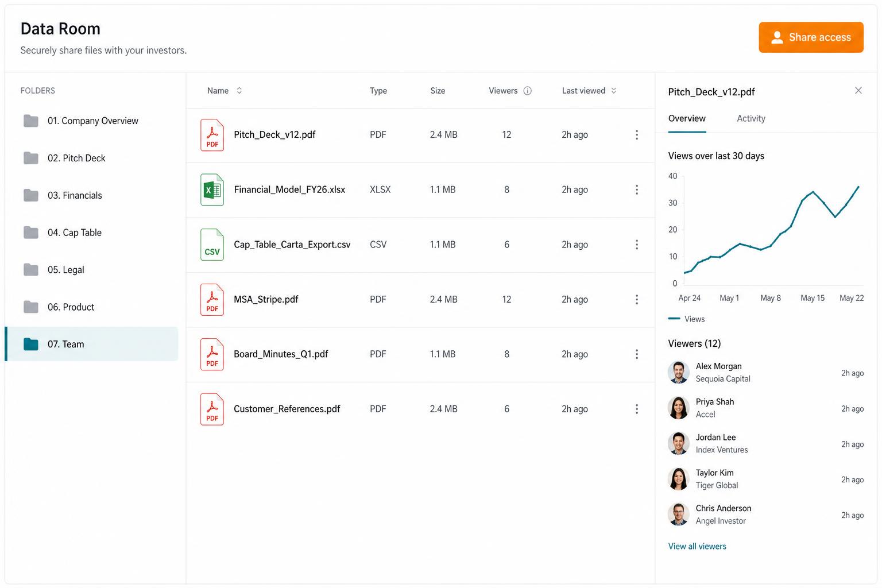Click the 04. Cap Table folder icon
Screen dimensions: 882x588
point(31,233)
